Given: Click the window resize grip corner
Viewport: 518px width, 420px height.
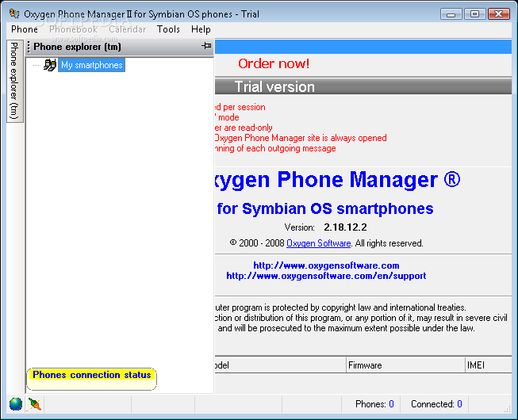Looking at the screenshot, I should point(508,409).
